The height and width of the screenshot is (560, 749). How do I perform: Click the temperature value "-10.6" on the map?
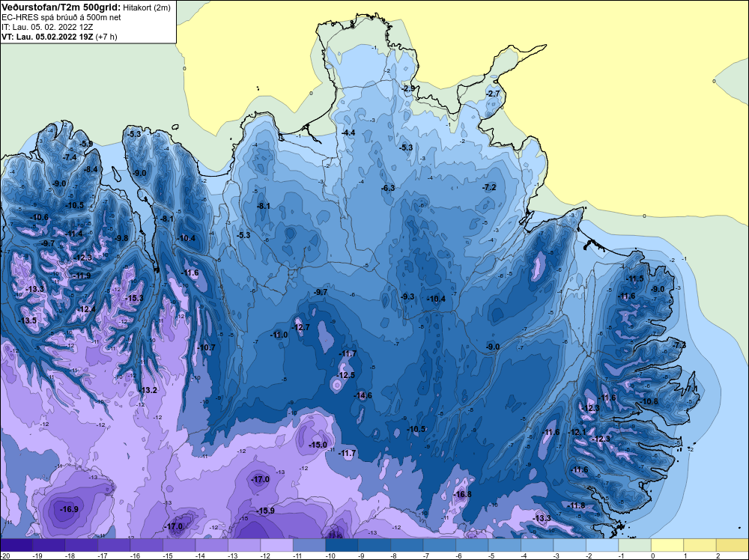tap(39, 217)
